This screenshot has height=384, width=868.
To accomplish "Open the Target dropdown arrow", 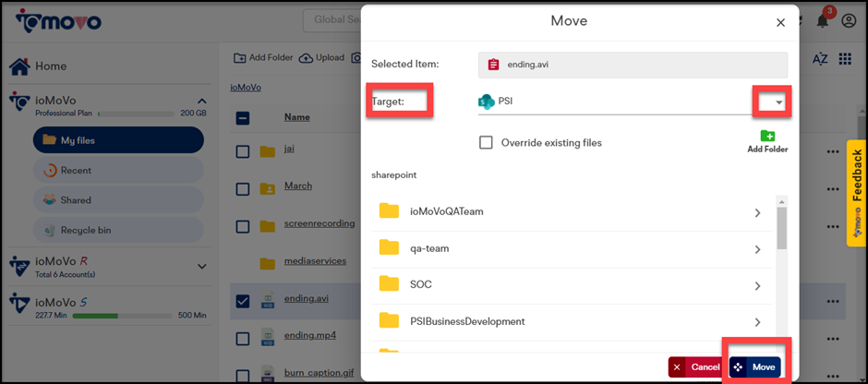I will tap(778, 102).
